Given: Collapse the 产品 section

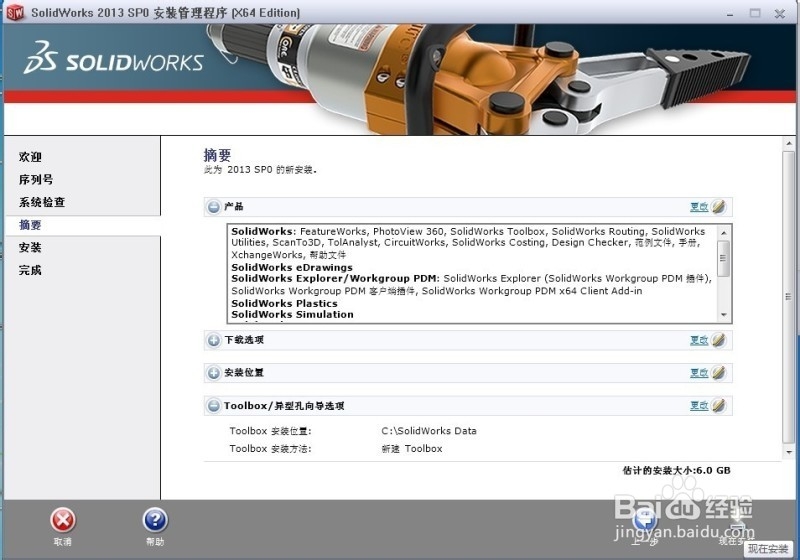Looking at the screenshot, I should [x=214, y=207].
